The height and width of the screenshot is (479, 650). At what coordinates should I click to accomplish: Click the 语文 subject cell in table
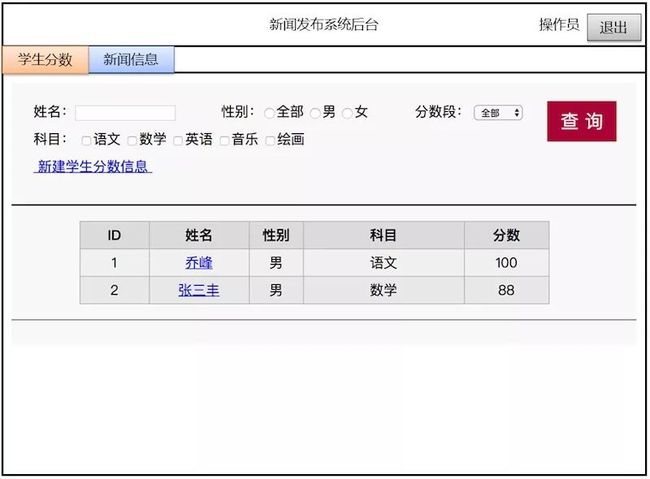(x=384, y=263)
